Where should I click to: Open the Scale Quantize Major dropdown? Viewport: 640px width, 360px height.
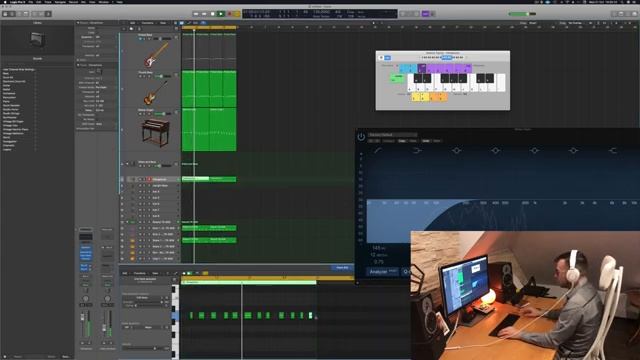pyautogui.click(x=148, y=327)
